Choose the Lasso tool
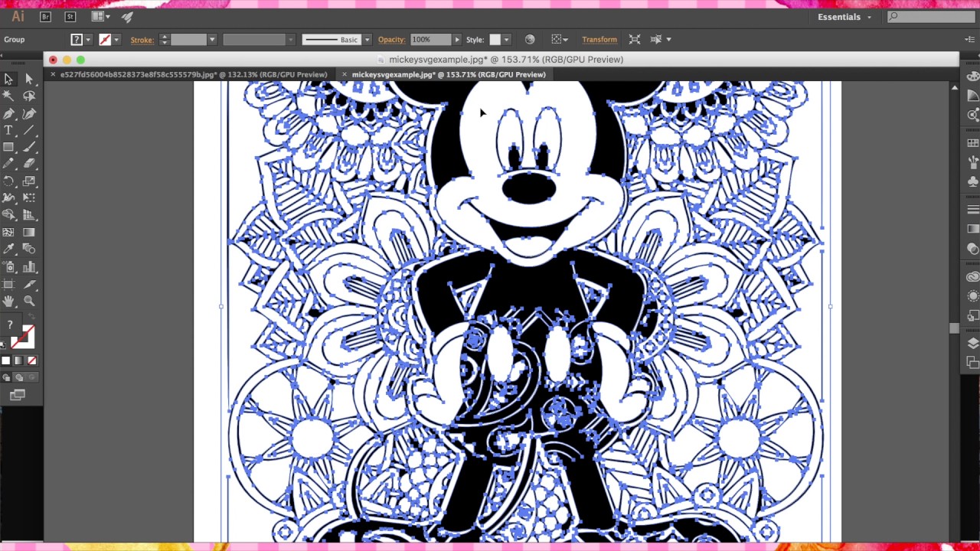The width and height of the screenshot is (980, 551). point(29,96)
